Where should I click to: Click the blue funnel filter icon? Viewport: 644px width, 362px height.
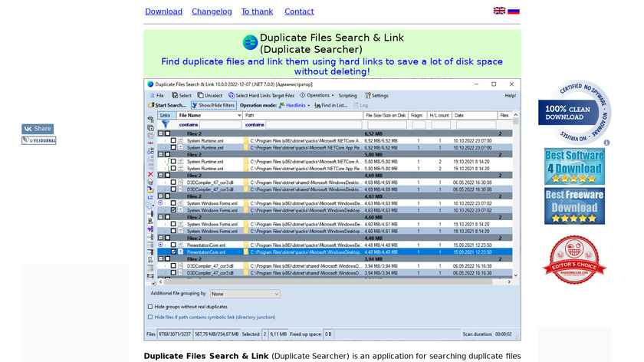(x=165, y=124)
